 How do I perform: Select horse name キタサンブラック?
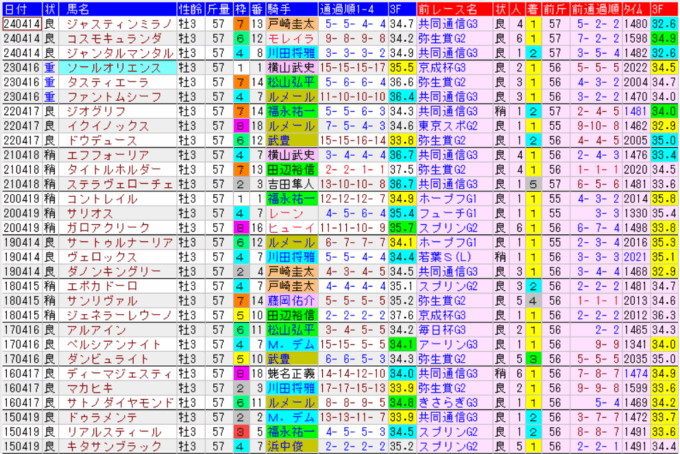click(x=114, y=446)
